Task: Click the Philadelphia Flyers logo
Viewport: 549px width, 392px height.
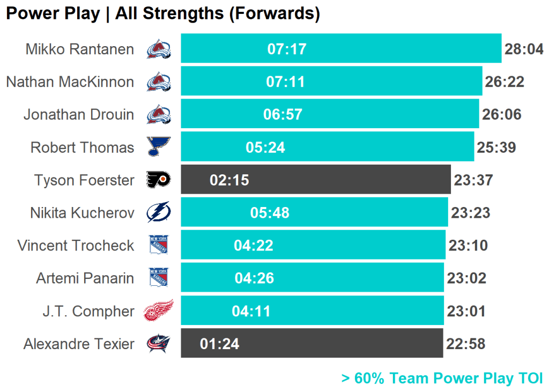Action: pyautogui.click(x=159, y=180)
